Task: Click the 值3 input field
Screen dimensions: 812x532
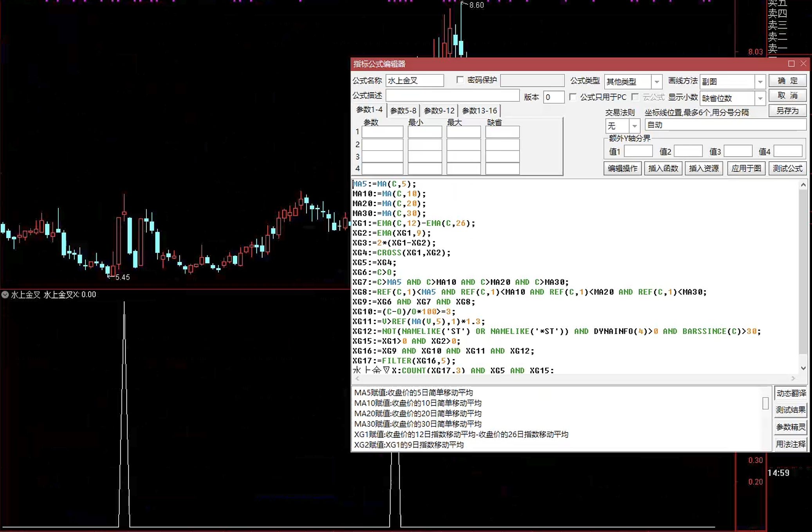Action: click(x=738, y=151)
